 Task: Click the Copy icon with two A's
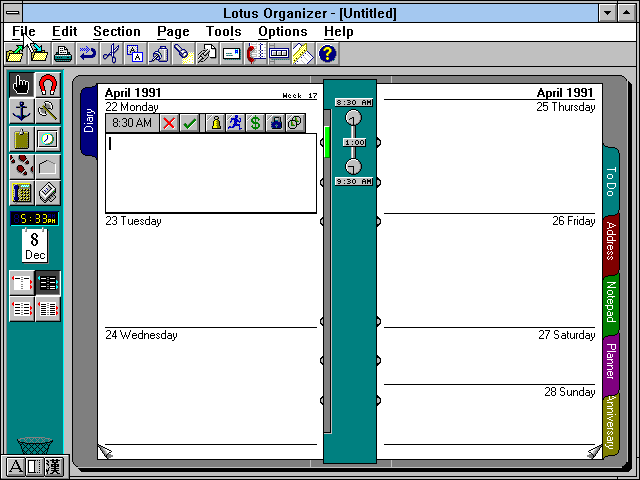pyautogui.click(x=135, y=54)
